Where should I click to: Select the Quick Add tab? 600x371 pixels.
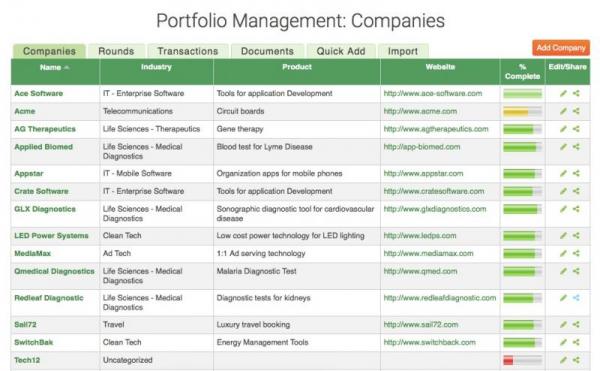[341, 51]
